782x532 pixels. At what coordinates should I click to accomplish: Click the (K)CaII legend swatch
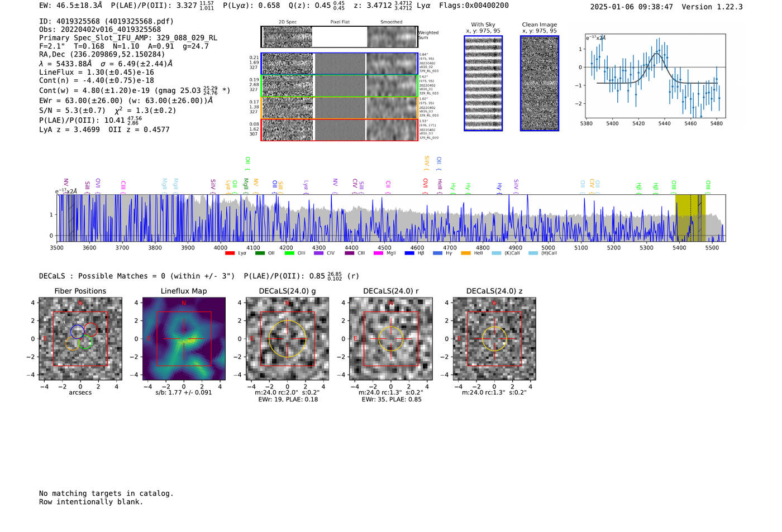pyautogui.click(x=496, y=253)
